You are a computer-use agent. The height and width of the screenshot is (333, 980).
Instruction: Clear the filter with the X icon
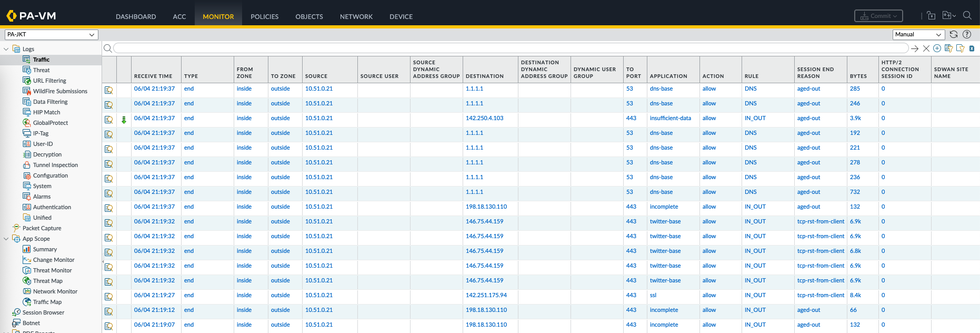pos(926,48)
